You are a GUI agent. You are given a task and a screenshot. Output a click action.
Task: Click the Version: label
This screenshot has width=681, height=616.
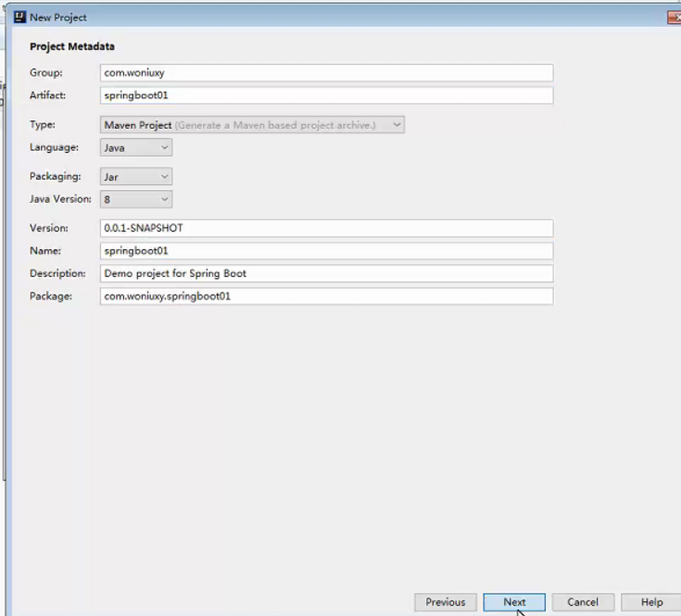point(49,228)
